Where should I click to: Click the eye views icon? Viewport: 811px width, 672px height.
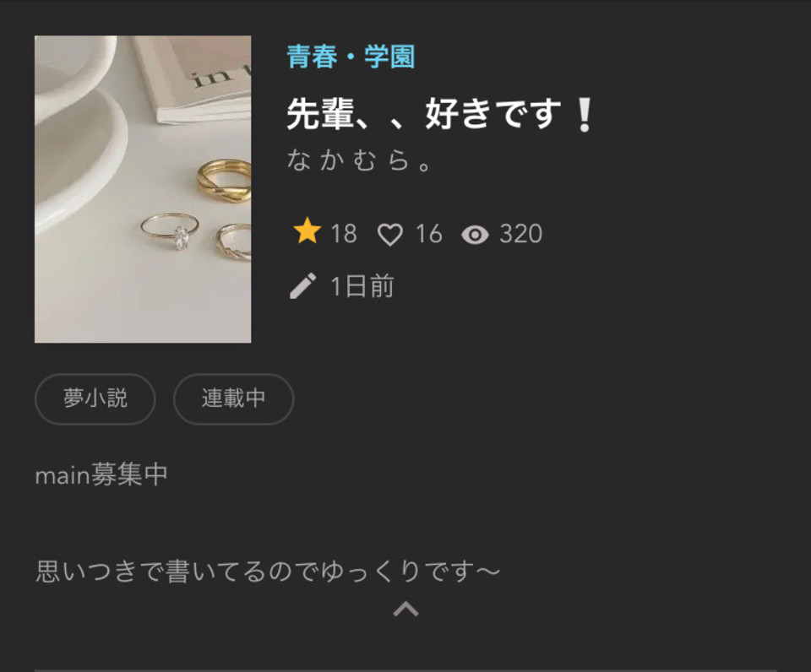click(475, 236)
